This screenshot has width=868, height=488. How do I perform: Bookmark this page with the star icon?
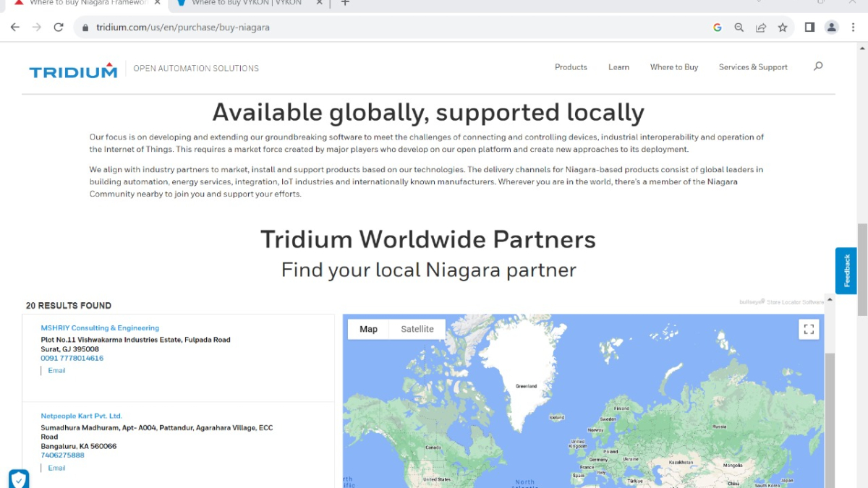coord(783,27)
